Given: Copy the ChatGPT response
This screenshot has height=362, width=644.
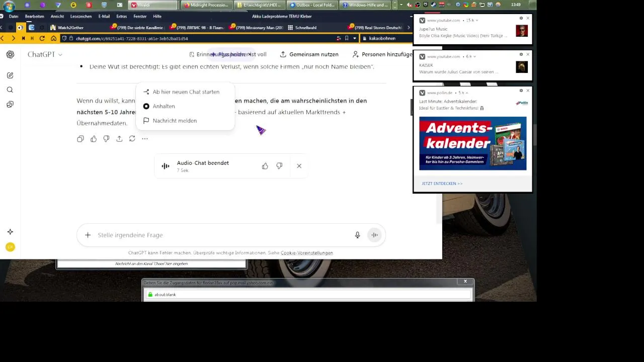Looking at the screenshot, I should (80, 139).
